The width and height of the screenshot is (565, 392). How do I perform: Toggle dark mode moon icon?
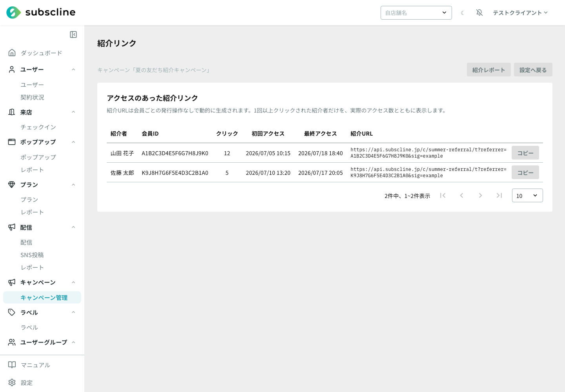pyautogui.click(x=463, y=13)
